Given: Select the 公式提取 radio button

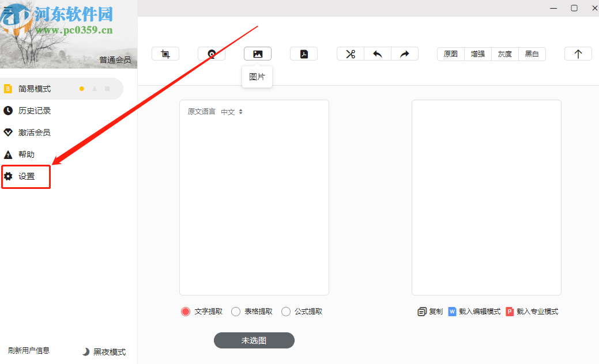Looking at the screenshot, I should 286,311.
